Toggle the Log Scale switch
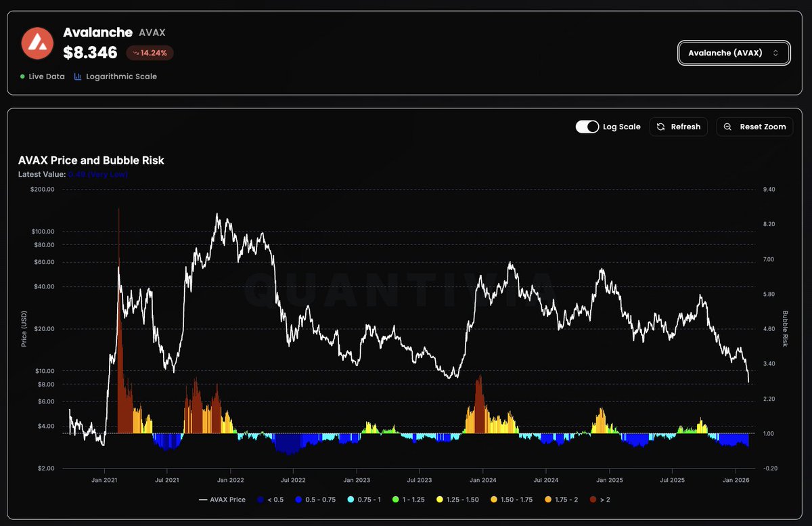The width and height of the screenshot is (812, 526). (x=587, y=127)
